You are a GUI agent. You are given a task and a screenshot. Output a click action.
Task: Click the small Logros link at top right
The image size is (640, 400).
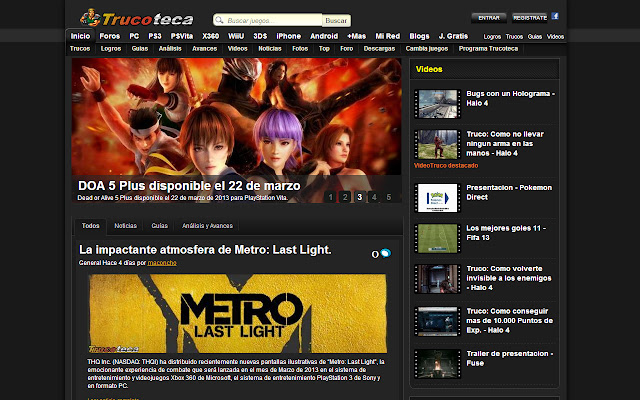tap(492, 37)
